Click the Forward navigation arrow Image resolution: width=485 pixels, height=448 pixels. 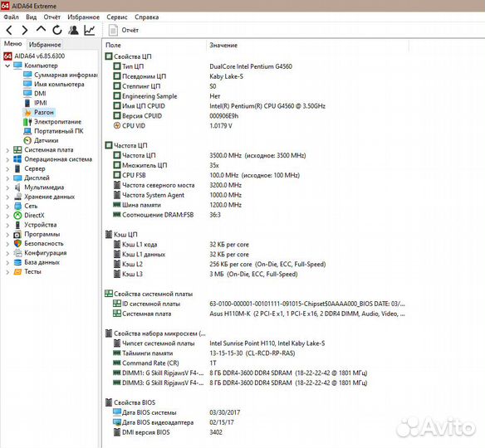point(24,30)
